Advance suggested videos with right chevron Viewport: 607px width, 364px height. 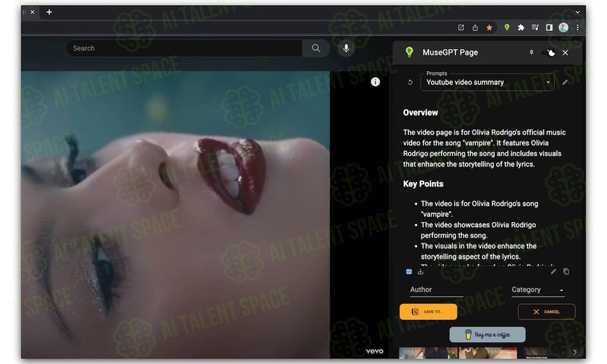tap(574, 352)
